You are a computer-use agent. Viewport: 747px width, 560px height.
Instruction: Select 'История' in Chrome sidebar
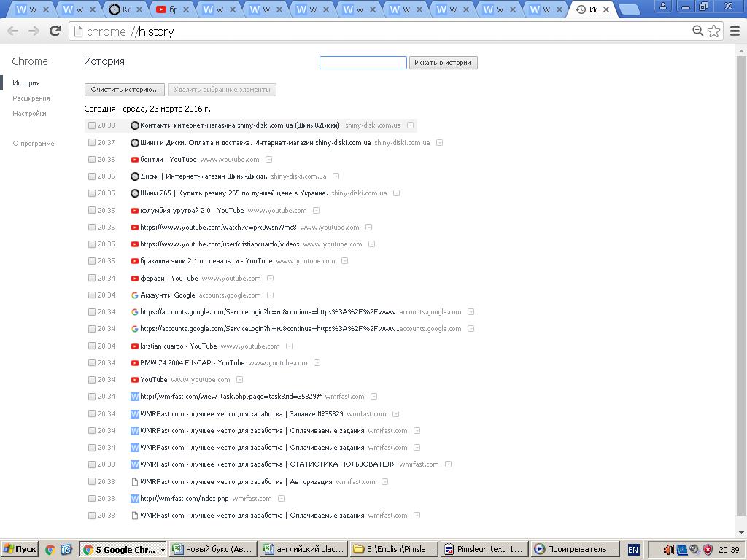[x=26, y=83]
